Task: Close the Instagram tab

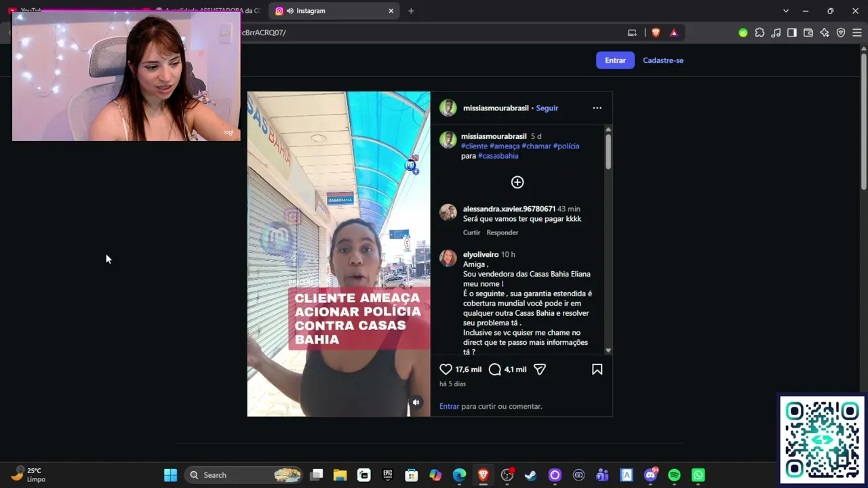Action: (391, 11)
